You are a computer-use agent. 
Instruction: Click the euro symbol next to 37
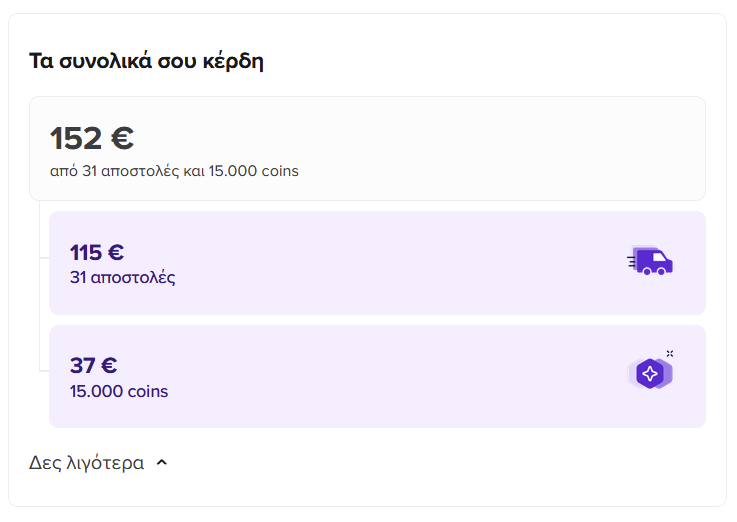pos(109,366)
